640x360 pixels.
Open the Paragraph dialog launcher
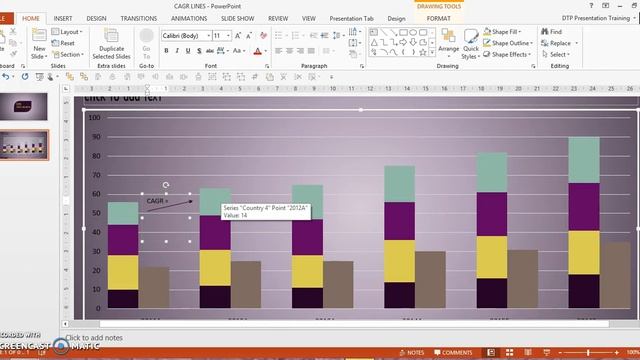click(362, 66)
